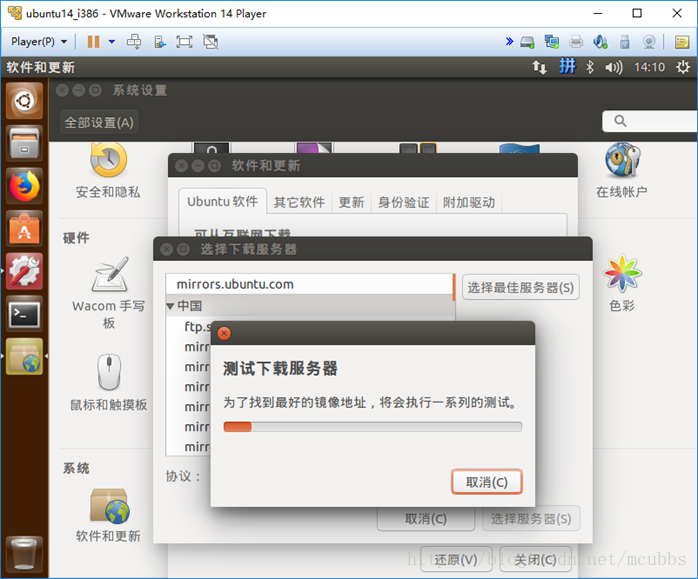Click the printer device icon

coord(576,42)
